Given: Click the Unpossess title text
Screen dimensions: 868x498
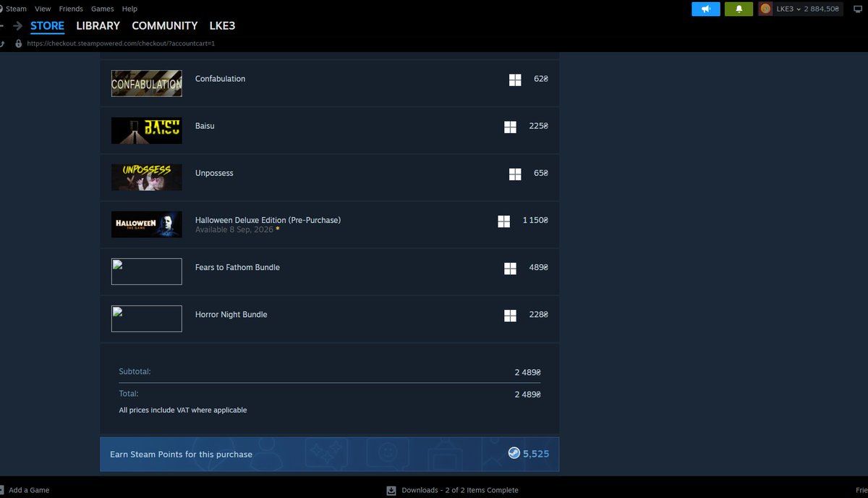Looking at the screenshot, I should click(214, 173).
